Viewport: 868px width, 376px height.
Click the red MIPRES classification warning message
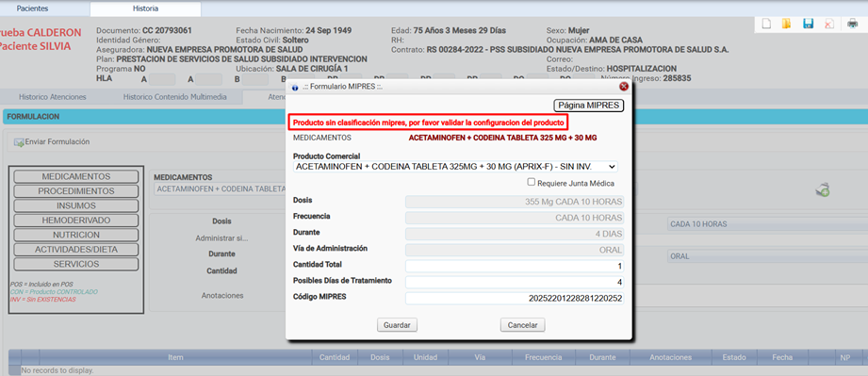(429, 122)
